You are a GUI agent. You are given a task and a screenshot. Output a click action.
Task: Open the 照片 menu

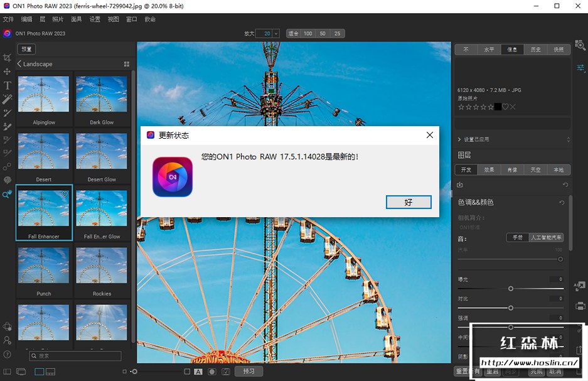tap(58, 19)
